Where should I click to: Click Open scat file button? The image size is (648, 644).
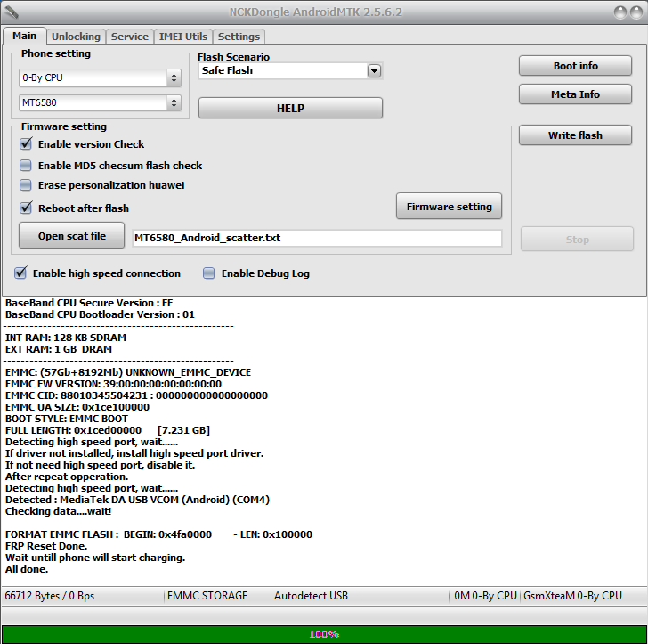click(x=72, y=236)
